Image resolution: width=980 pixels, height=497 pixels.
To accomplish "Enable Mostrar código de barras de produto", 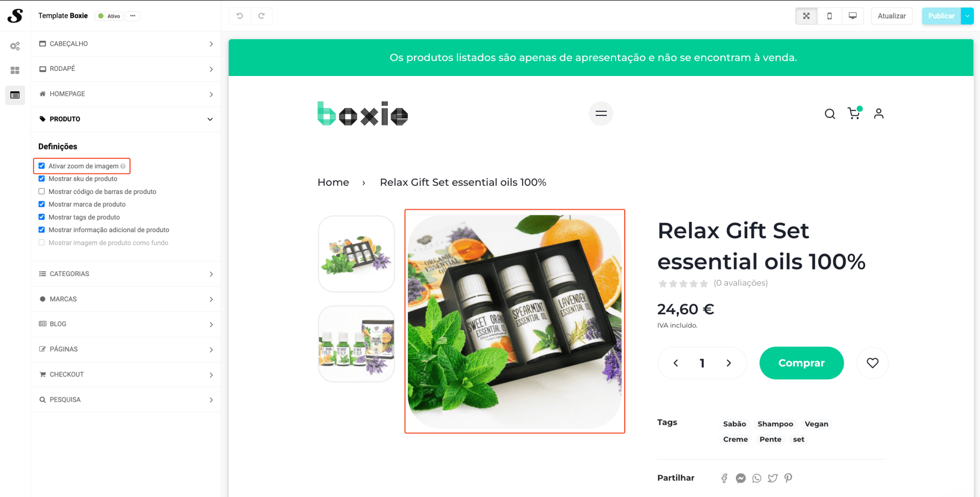I will click(x=42, y=191).
